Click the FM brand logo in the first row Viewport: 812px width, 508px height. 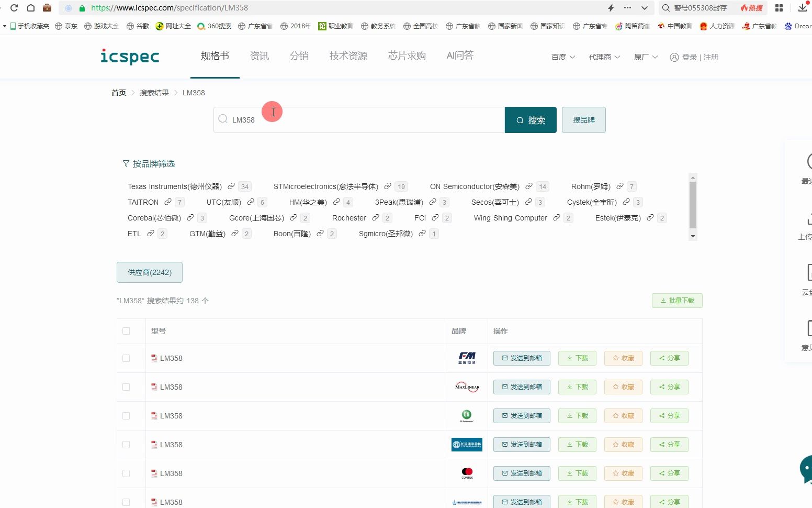click(x=467, y=358)
